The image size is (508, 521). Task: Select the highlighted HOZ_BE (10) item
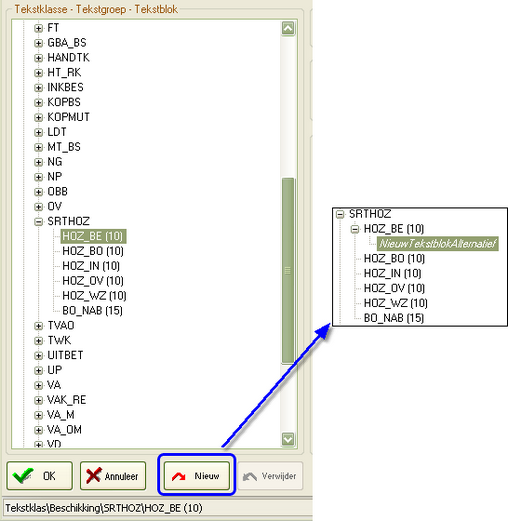click(93, 236)
